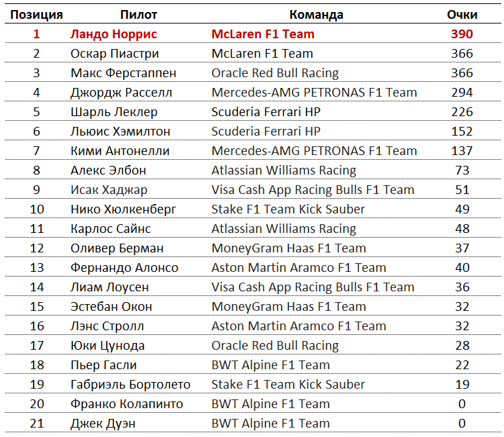Click the Пилот column header
Screen dimensions: 504x437
coord(139,15)
